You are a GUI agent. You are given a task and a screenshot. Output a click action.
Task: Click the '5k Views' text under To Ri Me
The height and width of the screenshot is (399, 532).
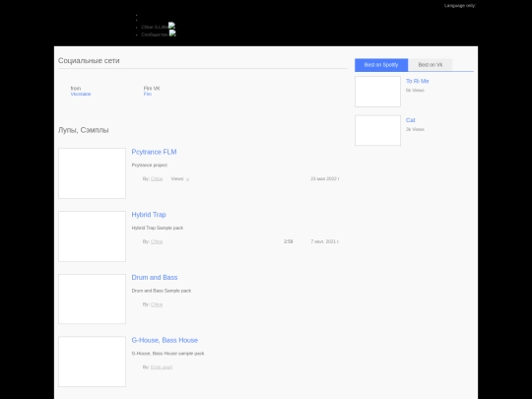coord(415,91)
